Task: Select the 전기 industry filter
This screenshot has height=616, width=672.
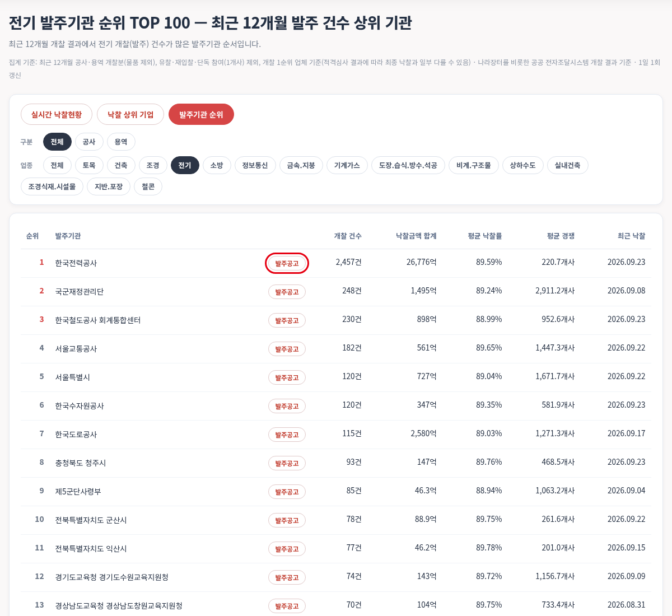Action: 185,165
